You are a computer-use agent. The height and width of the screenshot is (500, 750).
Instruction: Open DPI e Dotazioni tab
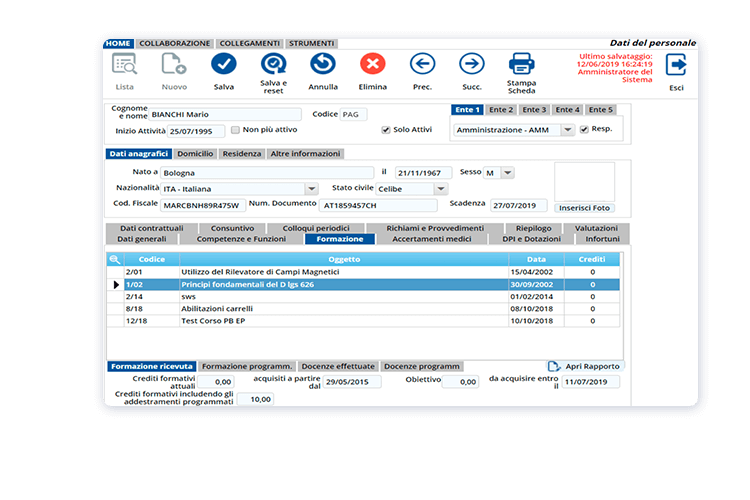tap(531, 239)
